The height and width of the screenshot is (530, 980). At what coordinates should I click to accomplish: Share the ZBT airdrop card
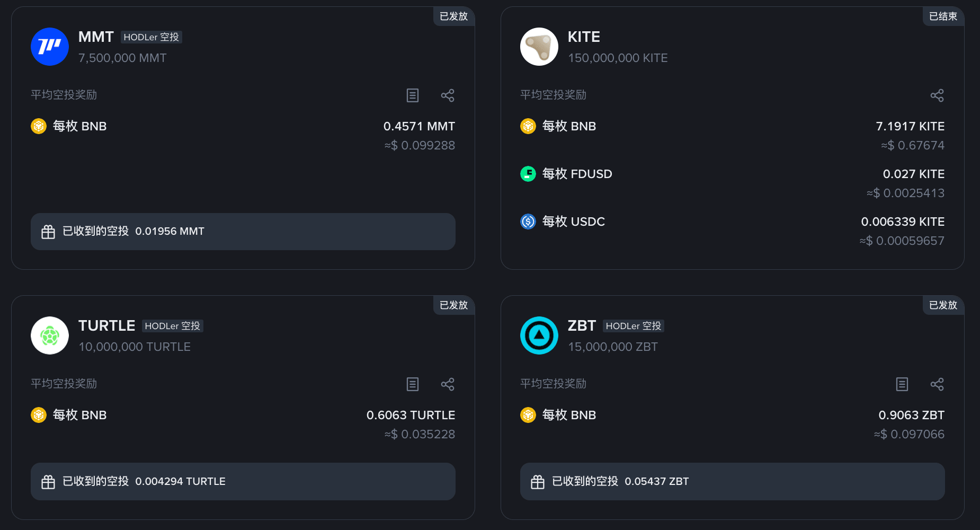point(937,384)
